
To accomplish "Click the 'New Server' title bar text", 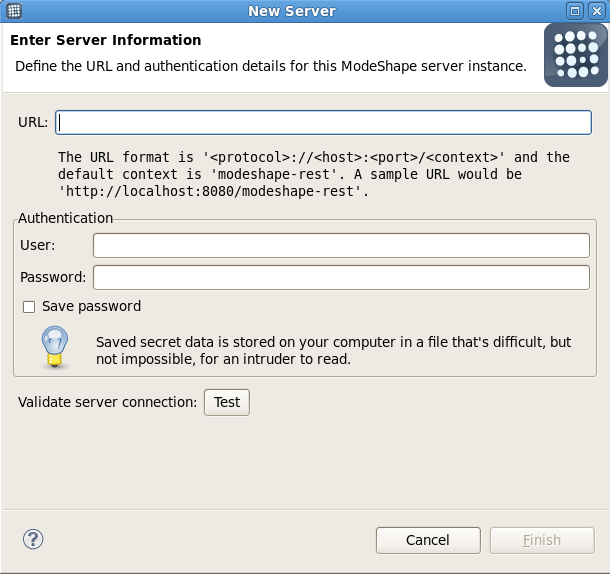I will [x=291, y=11].
